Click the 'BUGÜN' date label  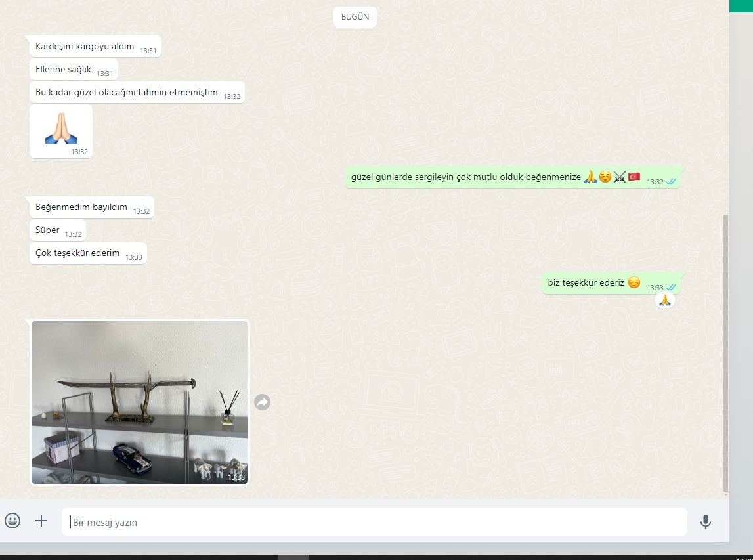(355, 17)
